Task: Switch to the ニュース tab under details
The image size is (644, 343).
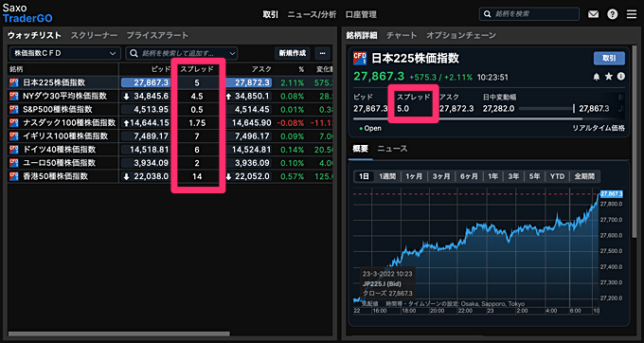Action: [x=392, y=149]
